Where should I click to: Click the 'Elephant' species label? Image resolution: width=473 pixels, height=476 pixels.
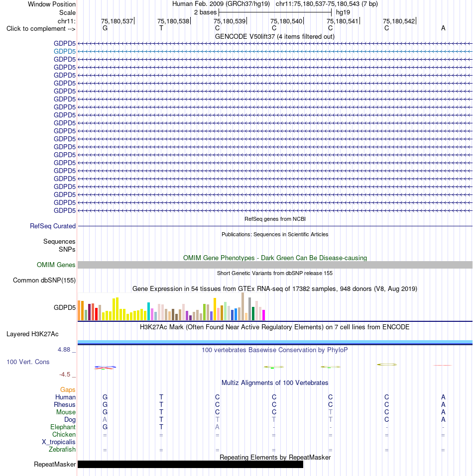click(x=63, y=427)
